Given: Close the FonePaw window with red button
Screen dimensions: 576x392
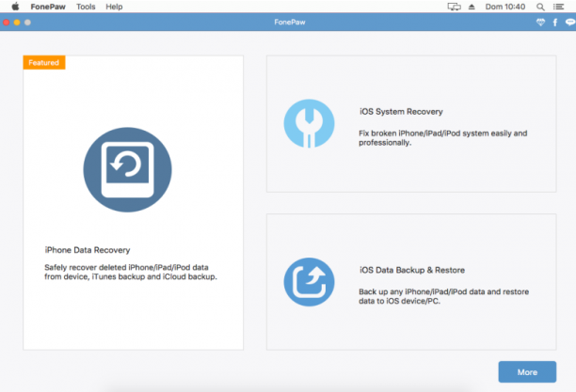Looking at the screenshot, I should click(x=7, y=23).
